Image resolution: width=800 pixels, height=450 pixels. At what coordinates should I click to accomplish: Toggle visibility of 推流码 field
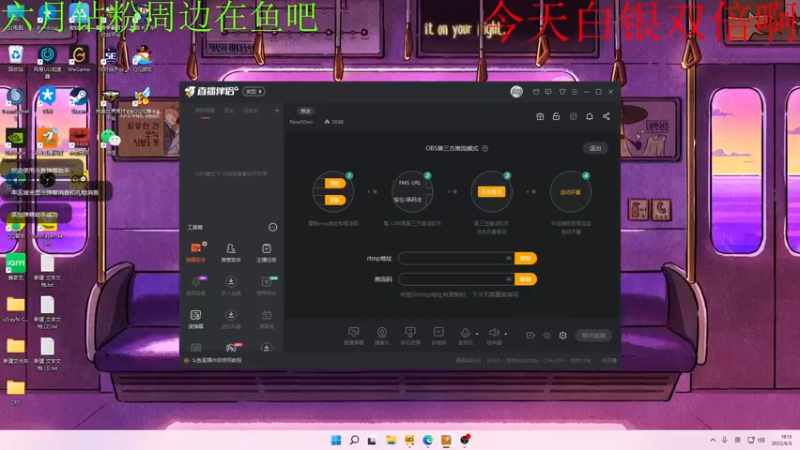(508, 279)
